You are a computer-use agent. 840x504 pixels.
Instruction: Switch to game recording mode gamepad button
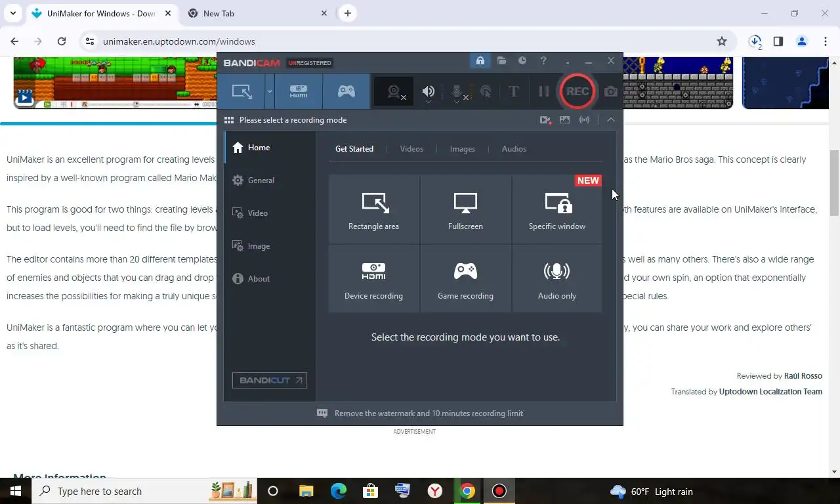coord(346,91)
